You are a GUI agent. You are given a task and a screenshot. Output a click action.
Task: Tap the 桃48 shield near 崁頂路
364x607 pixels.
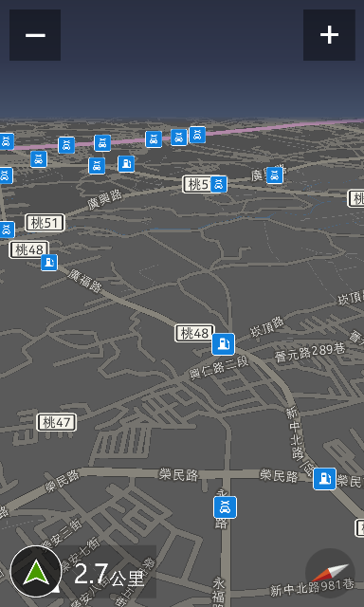tap(194, 333)
